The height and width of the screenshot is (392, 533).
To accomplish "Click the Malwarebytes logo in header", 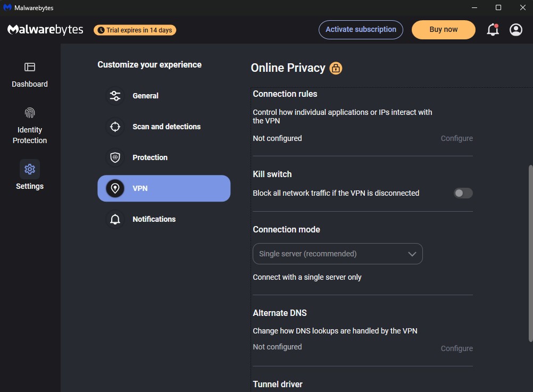I will 45,30.
